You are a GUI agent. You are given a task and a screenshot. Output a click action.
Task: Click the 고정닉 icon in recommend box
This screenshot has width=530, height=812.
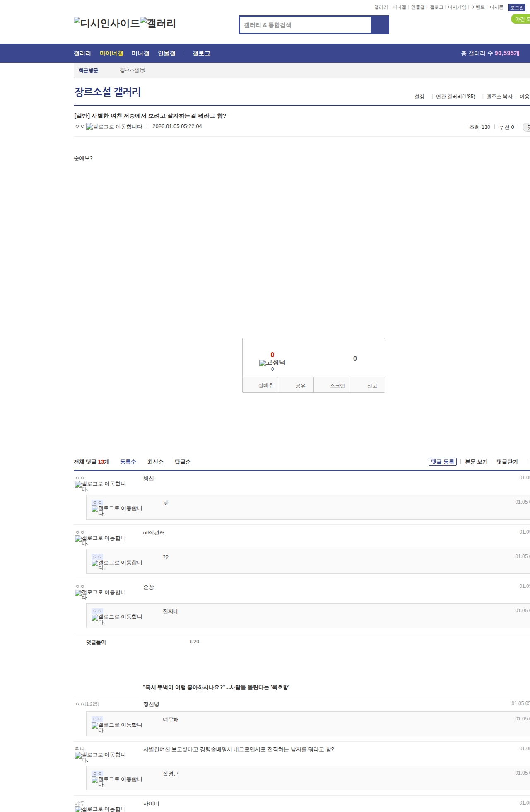click(x=272, y=362)
